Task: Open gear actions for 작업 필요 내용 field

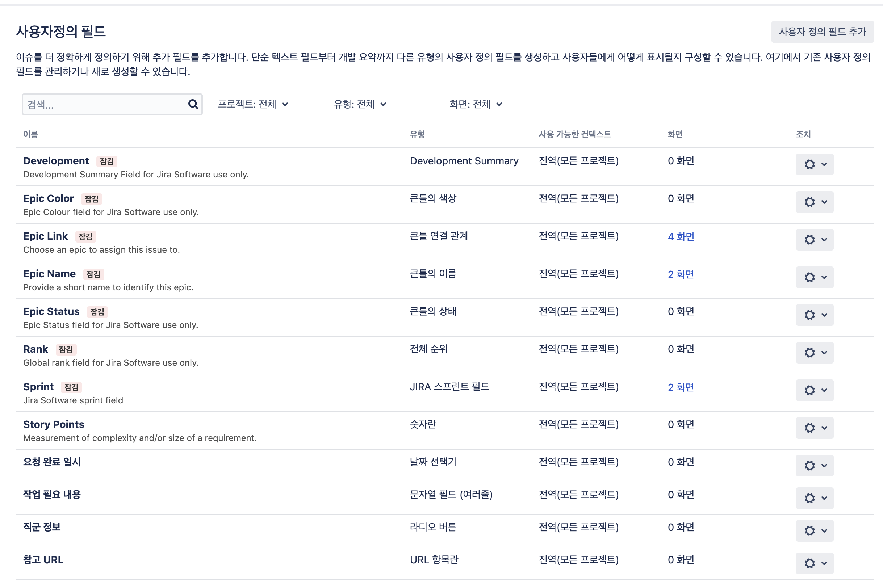Action: pyautogui.click(x=814, y=498)
